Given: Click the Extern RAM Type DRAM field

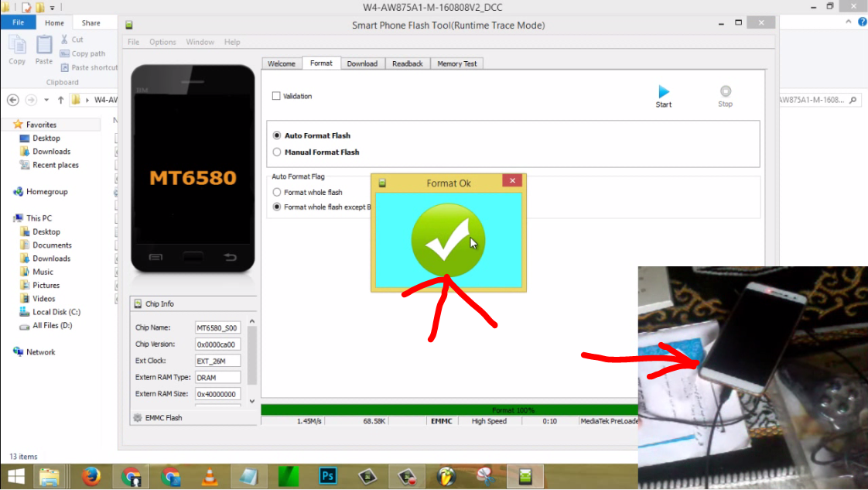Looking at the screenshot, I should point(217,378).
